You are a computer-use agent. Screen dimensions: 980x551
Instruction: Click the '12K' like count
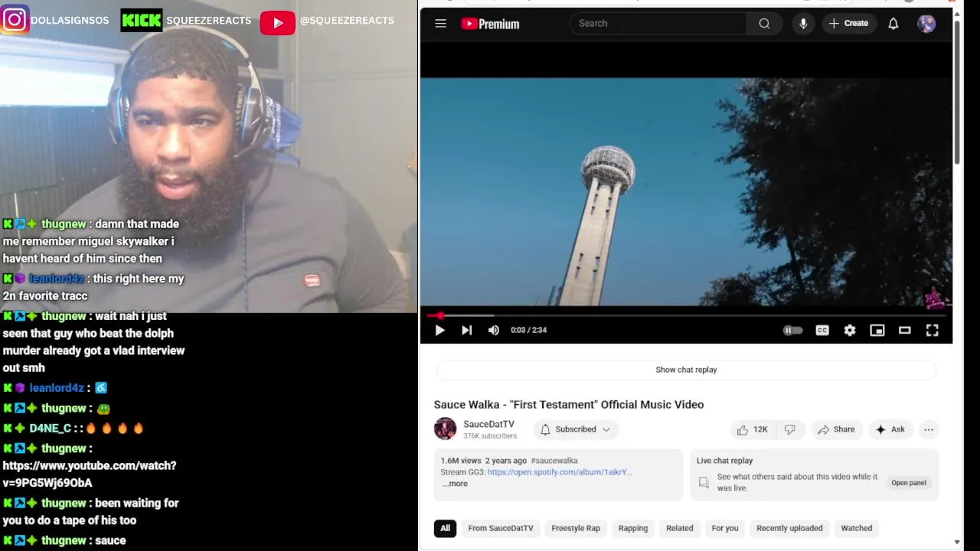coord(760,430)
